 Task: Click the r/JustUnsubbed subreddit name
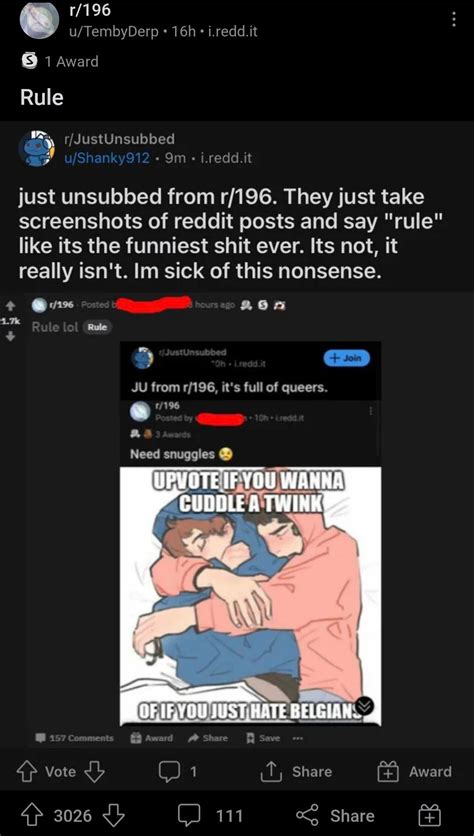(x=119, y=139)
